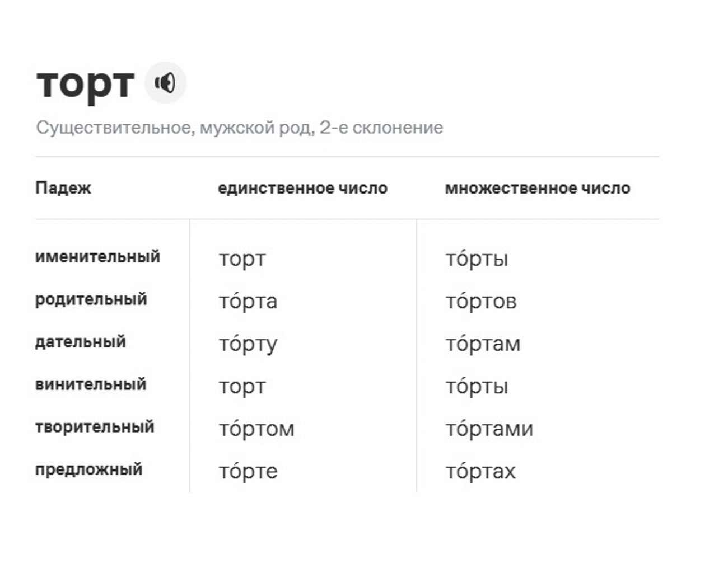Click the singular form то́ртом
Viewport: 728px width, 573px height.
click(x=257, y=429)
